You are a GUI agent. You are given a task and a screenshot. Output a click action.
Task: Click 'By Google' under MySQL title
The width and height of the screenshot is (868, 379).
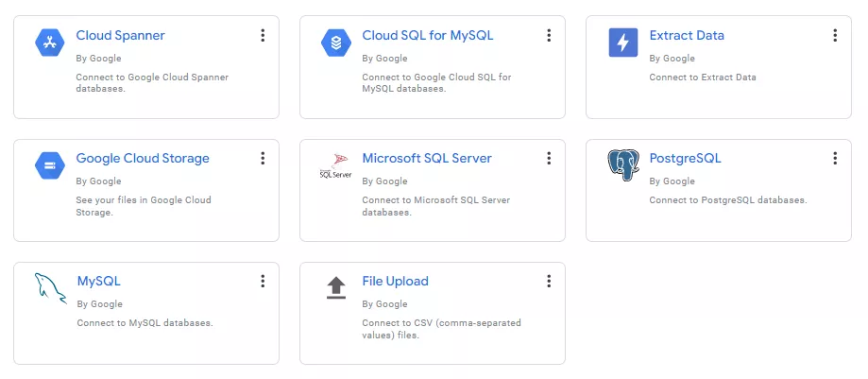tap(99, 303)
